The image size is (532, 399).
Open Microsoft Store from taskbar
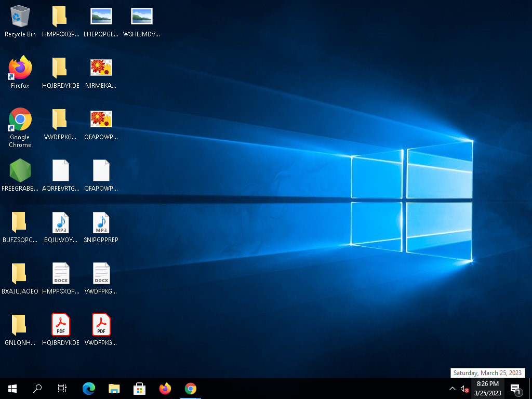click(x=139, y=389)
